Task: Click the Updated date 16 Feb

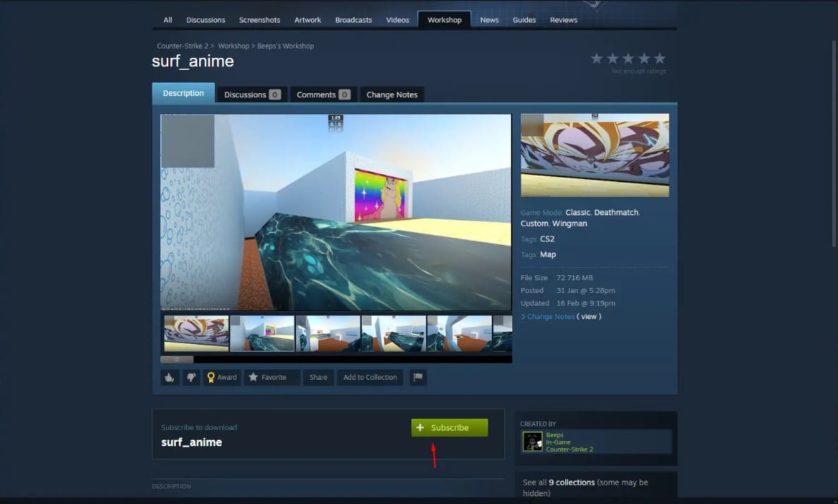Action: pyautogui.click(x=586, y=304)
